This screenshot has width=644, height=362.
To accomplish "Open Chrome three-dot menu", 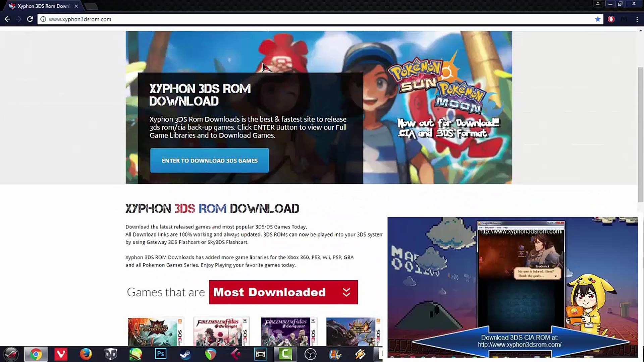I will pos(637,19).
